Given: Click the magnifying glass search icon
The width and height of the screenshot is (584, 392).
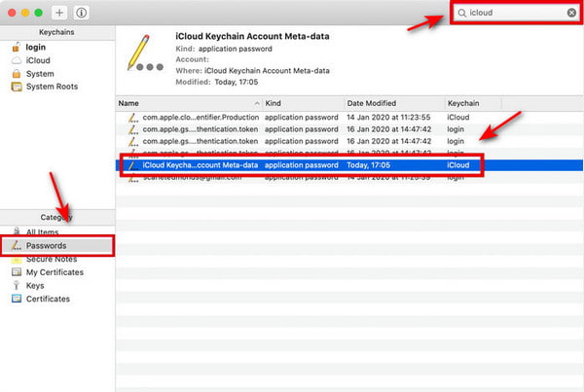Looking at the screenshot, I should tap(461, 13).
